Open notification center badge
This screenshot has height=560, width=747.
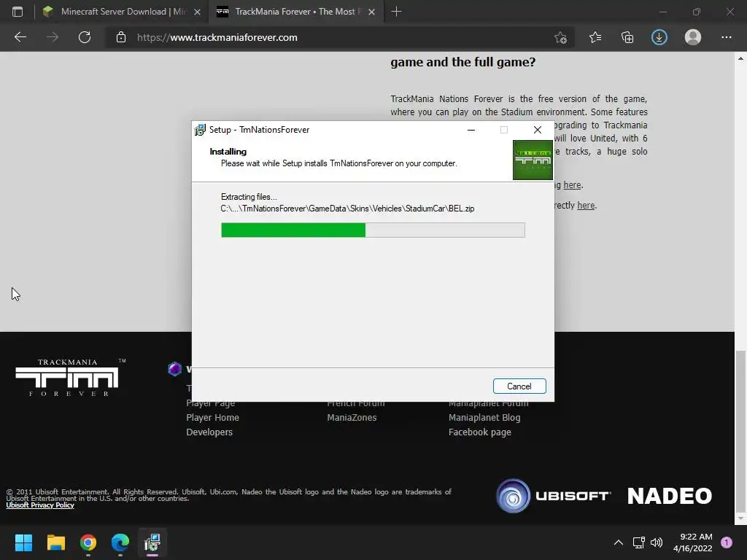click(727, 542)
